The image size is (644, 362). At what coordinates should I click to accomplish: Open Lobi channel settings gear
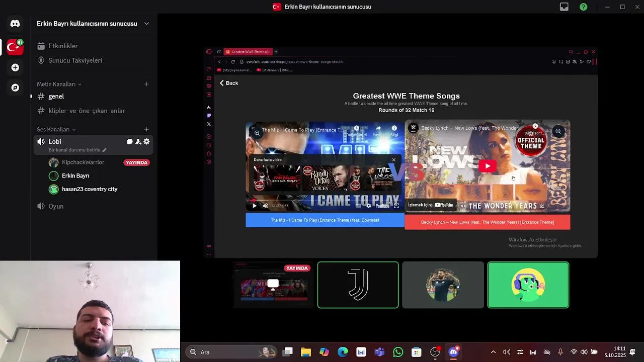point(146,142)
